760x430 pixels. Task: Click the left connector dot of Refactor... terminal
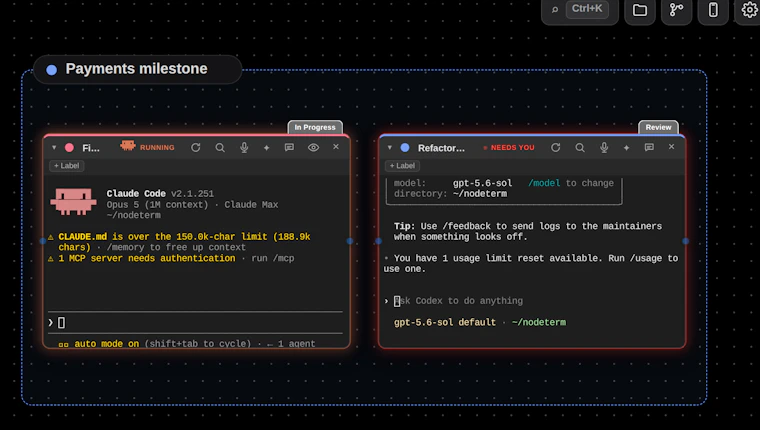[379, 241]
